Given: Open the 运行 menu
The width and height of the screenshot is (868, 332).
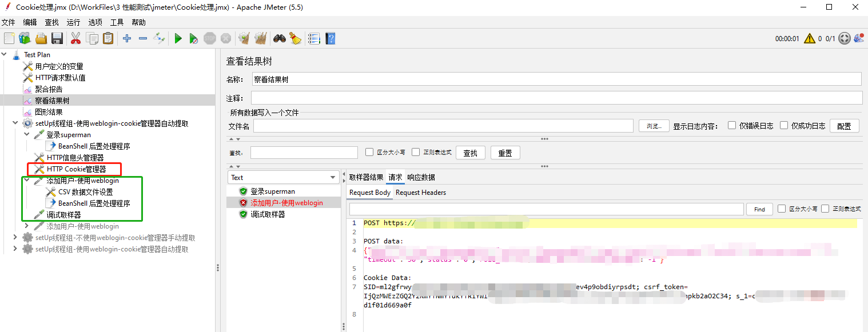Looking at the screenshot, I should point(73,22).
